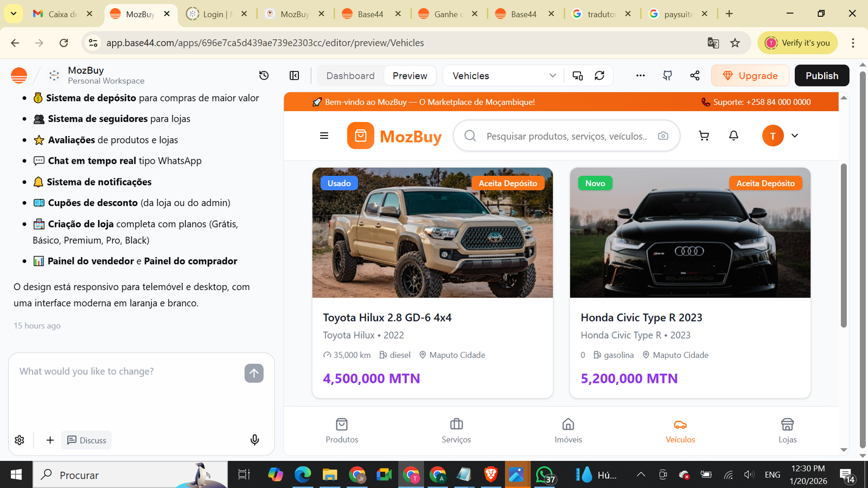Viewport: 868px width, 488px height.
Task: Open a new browser tab
Action: coord(729,14)
